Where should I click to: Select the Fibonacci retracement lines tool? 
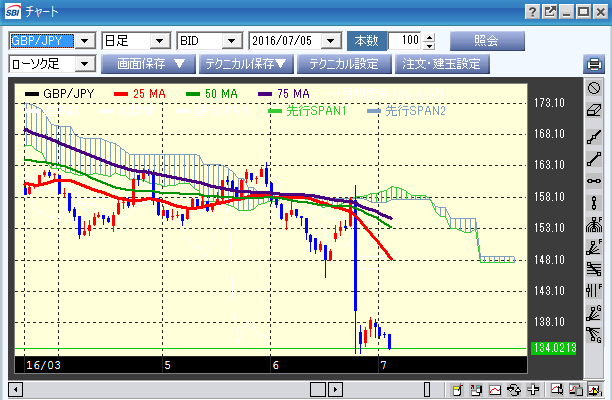(594, 269)
